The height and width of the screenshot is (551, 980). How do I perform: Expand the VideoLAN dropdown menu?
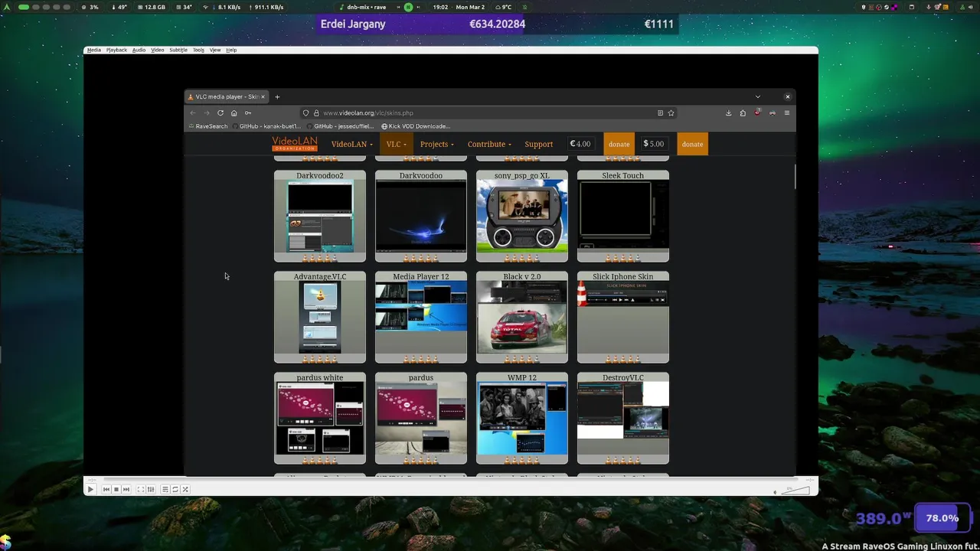point(351,144)
